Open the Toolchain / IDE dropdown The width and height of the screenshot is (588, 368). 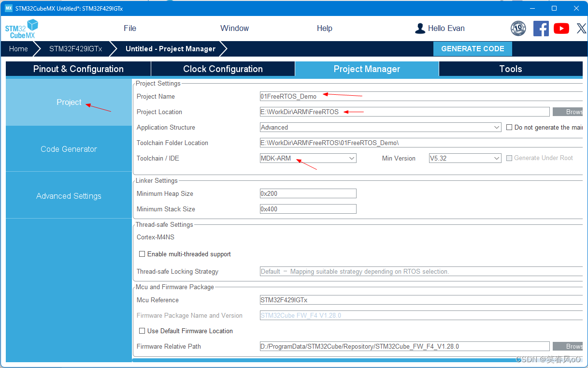(x=308, y=158)
